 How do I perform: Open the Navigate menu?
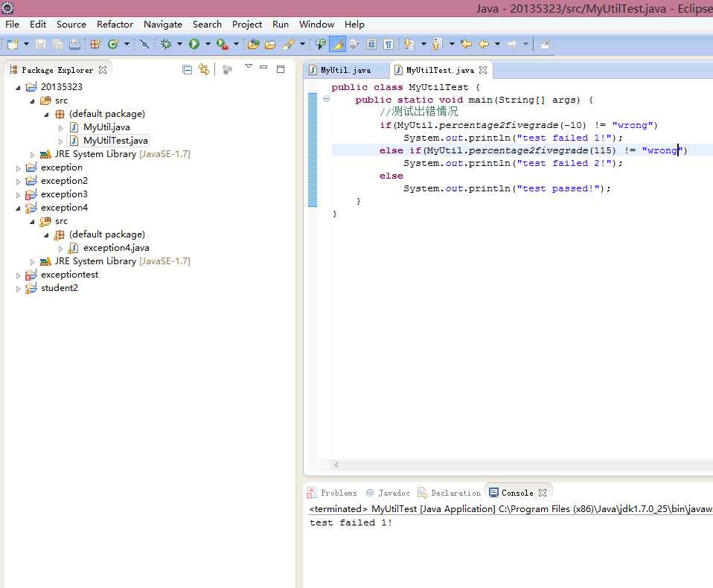[163, 25]
